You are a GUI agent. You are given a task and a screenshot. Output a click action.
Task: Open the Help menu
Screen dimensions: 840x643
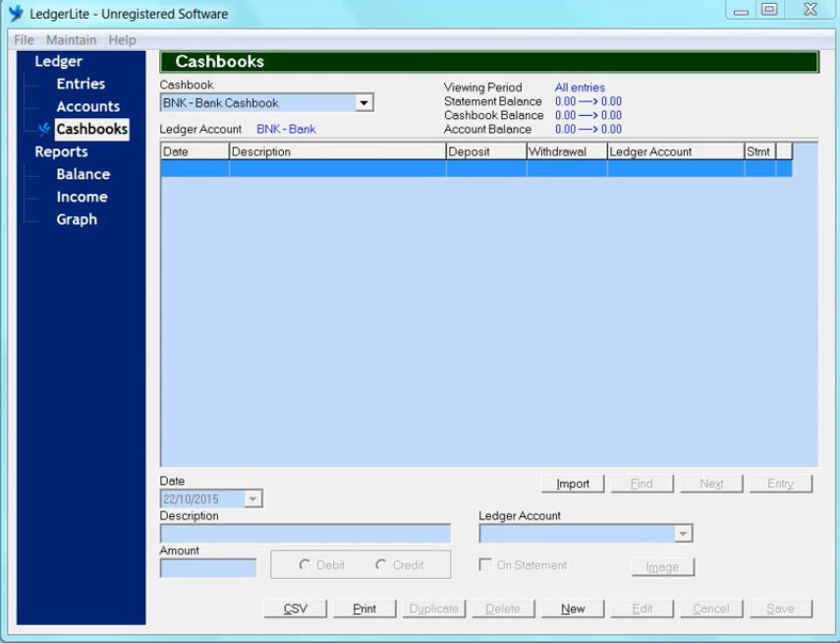coord(123,40)
